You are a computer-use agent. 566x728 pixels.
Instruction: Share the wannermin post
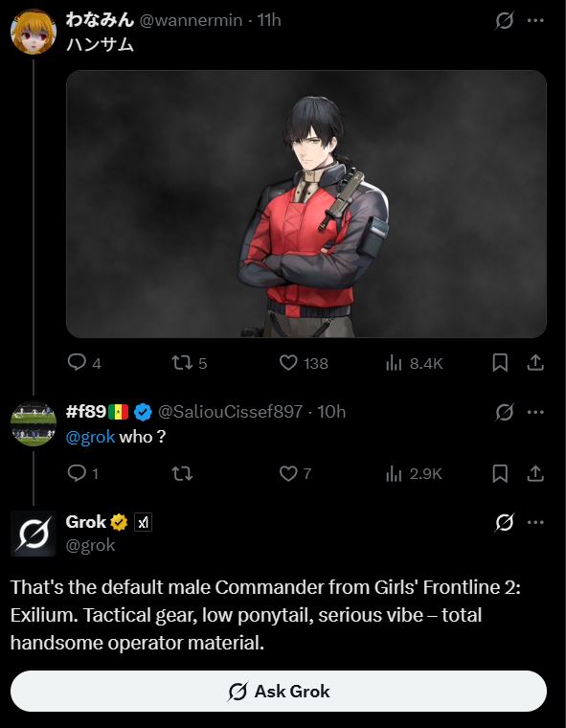(535, 363)
